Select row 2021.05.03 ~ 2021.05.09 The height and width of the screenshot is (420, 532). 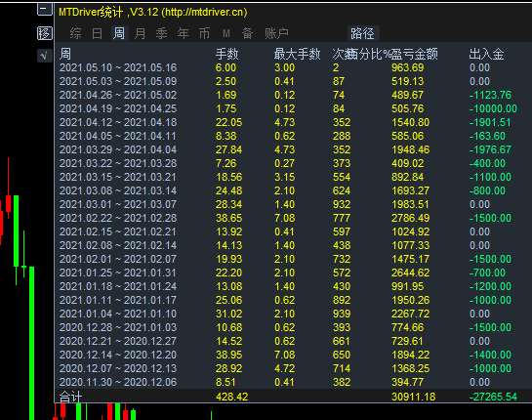point(293,81)
